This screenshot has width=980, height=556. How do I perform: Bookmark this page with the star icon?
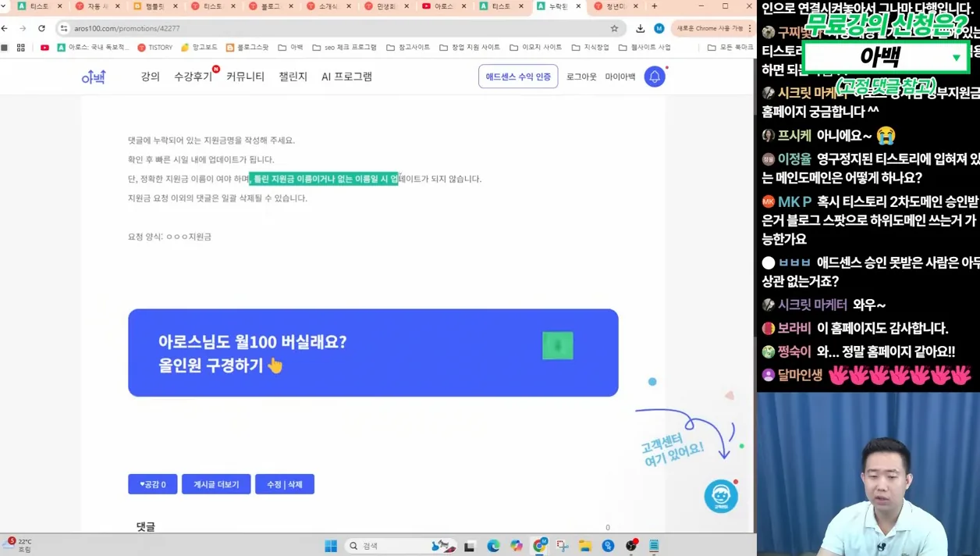click(x=614, y=28)
